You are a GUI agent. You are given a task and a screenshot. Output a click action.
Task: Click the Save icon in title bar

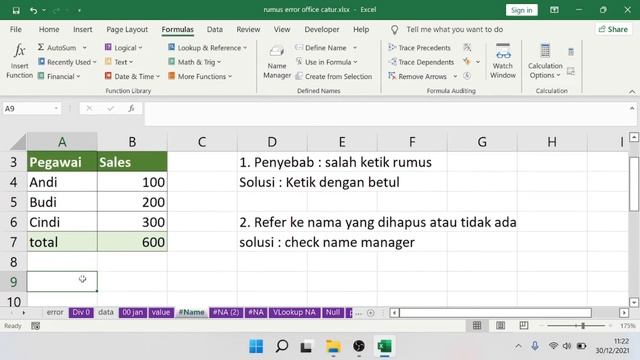pyautogui.click(x=16, y=10)
